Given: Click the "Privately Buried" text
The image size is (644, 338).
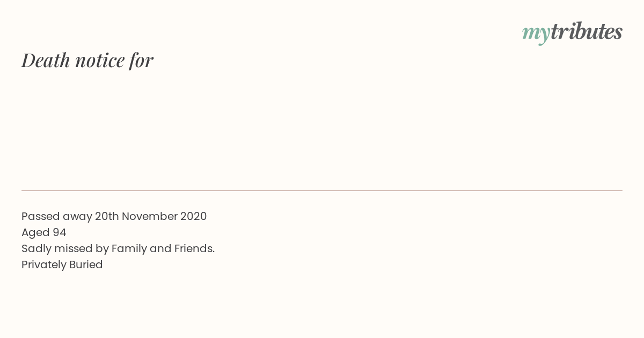Looking at the screenshot, I should click(x=62, y=264).
